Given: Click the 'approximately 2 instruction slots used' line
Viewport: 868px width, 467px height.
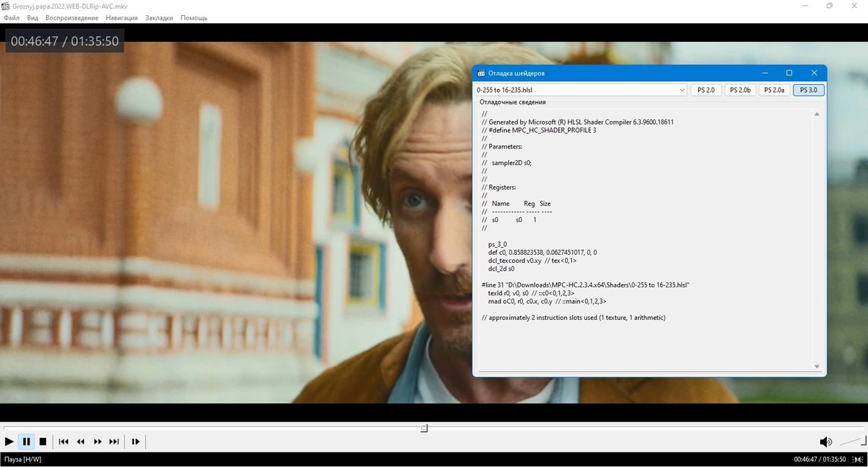Looking at the screenshot, I should tap(573, 318).
